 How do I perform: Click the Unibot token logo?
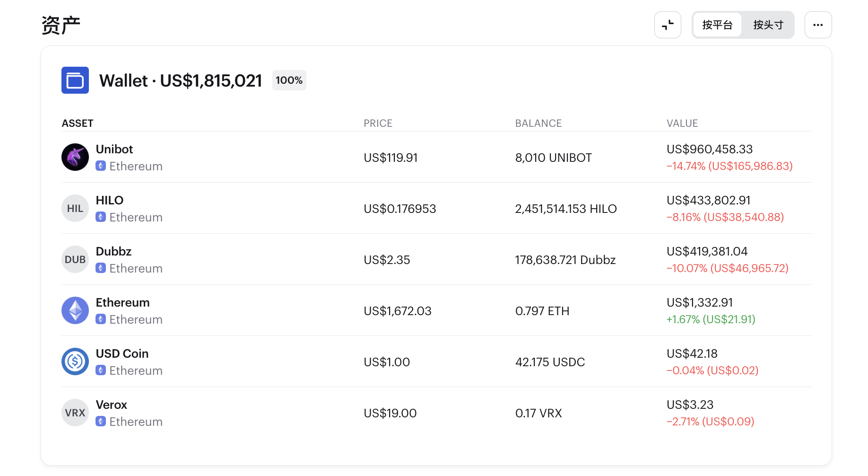coord(75,157)
